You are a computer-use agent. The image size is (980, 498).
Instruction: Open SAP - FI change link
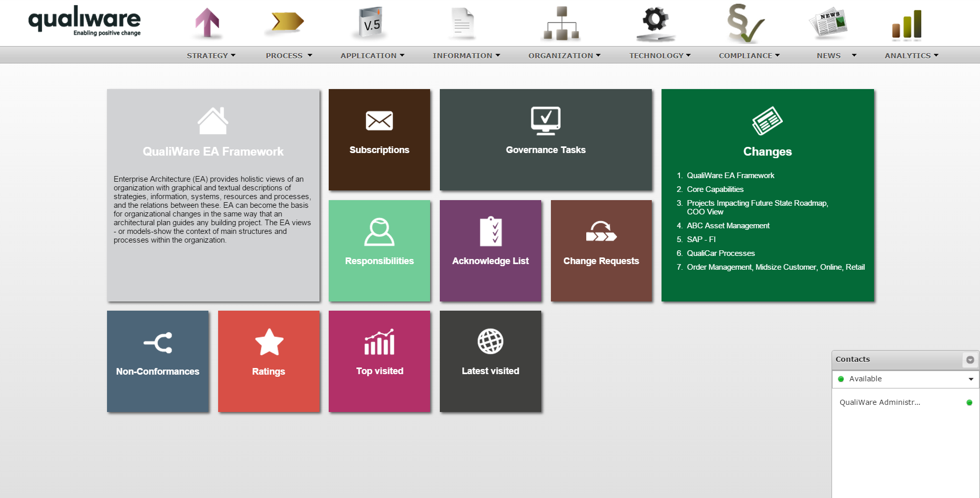(x=701, y=240)
